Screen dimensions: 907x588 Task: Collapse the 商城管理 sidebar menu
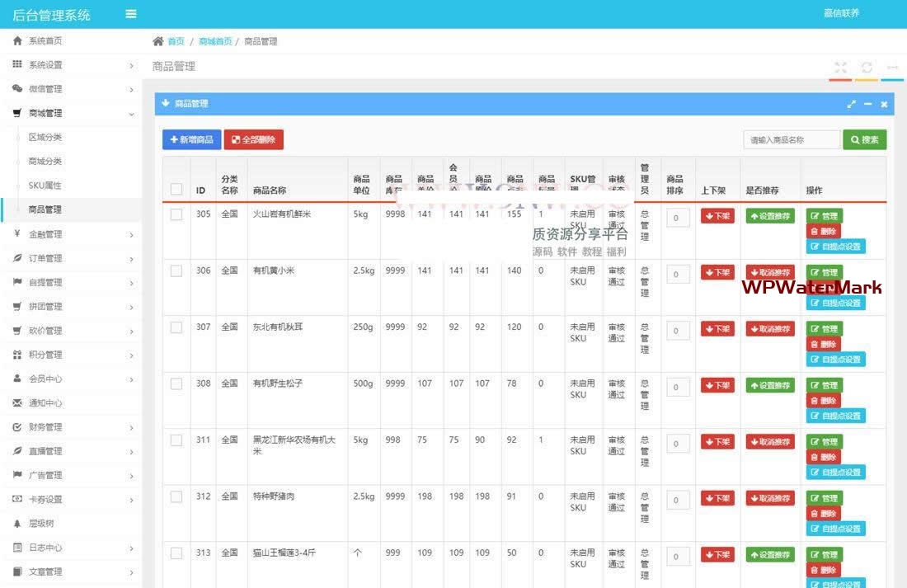[45, 113]
